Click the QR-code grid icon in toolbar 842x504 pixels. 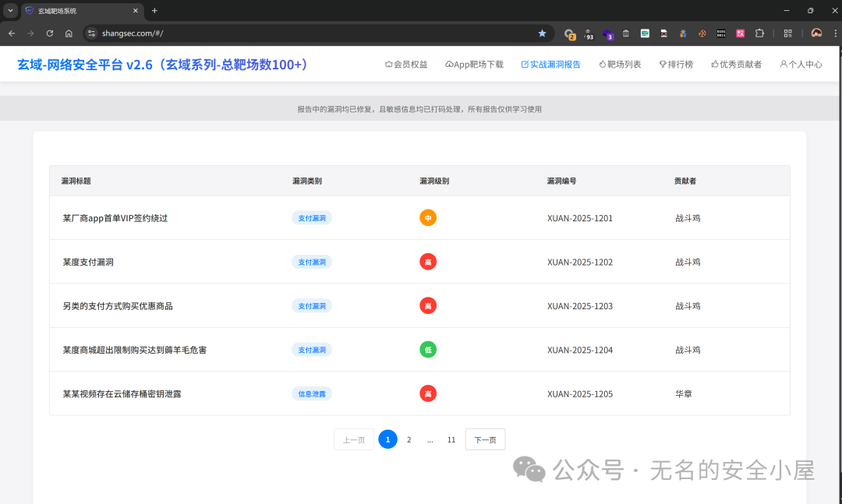pos(787,33)
